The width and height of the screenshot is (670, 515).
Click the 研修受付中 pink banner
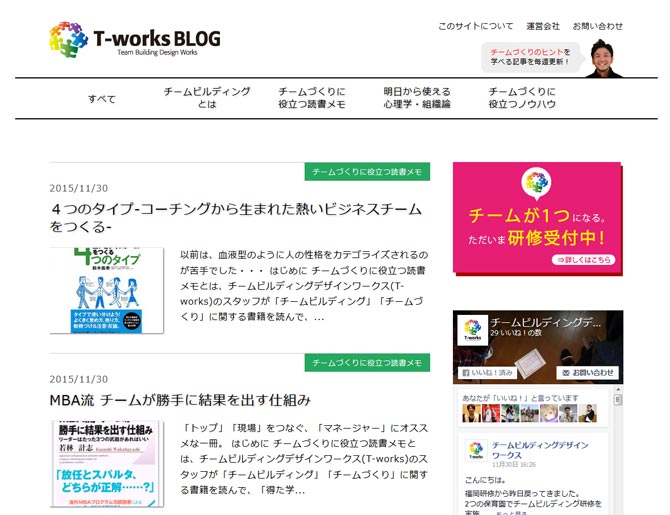(x=538, y=218)
